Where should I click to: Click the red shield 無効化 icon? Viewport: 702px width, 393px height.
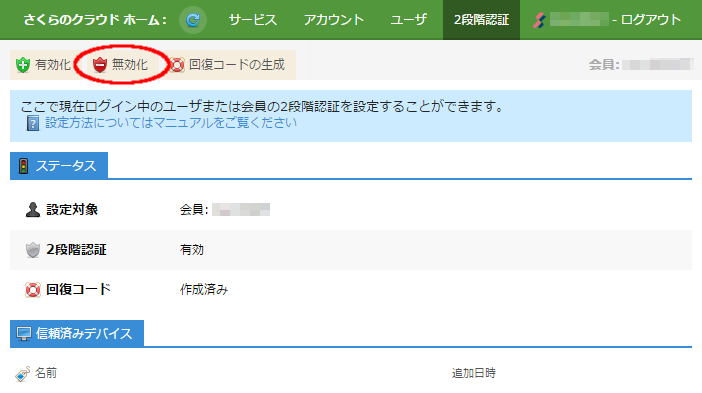click(x=100, y=65)
